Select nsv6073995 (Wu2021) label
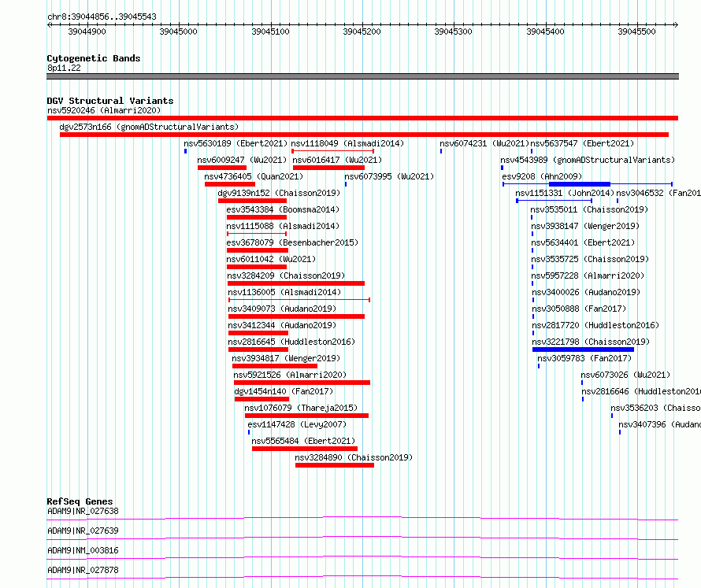The image size is (701, 588). click(x=389, y=176)
